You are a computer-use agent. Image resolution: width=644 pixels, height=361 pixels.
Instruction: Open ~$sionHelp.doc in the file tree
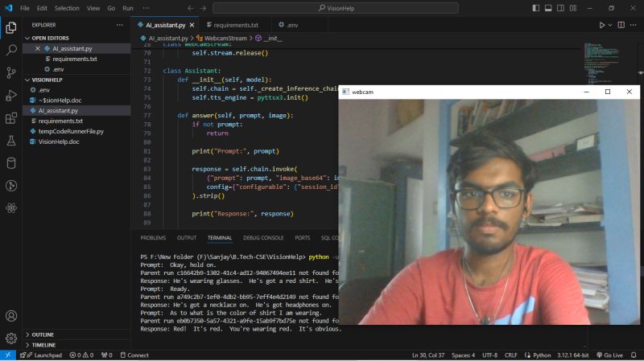(x=76, y=100)
